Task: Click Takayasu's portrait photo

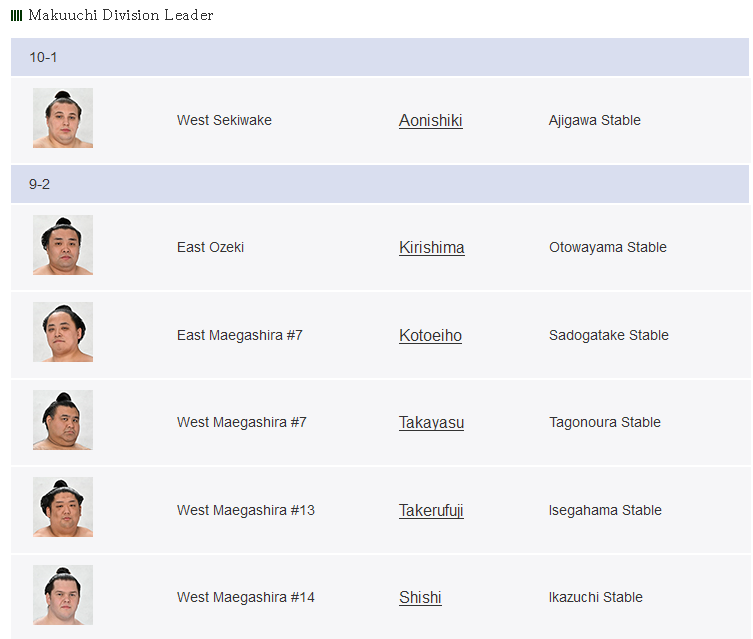Action: click(x=63, y=420)
